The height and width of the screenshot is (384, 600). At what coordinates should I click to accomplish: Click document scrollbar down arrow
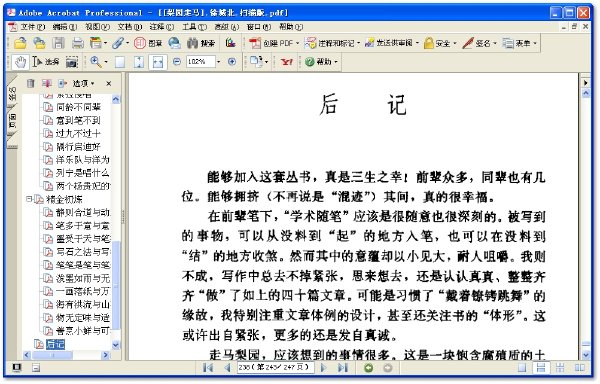585,355
